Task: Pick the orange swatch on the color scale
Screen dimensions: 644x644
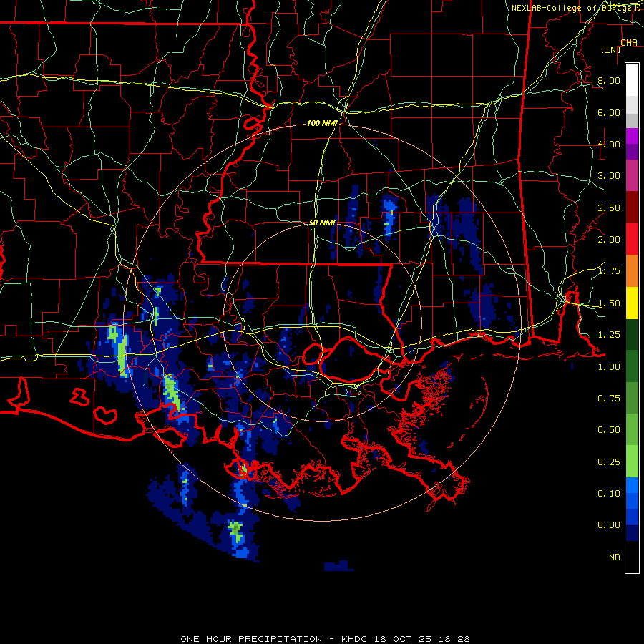Action: (x=632, y=271)
